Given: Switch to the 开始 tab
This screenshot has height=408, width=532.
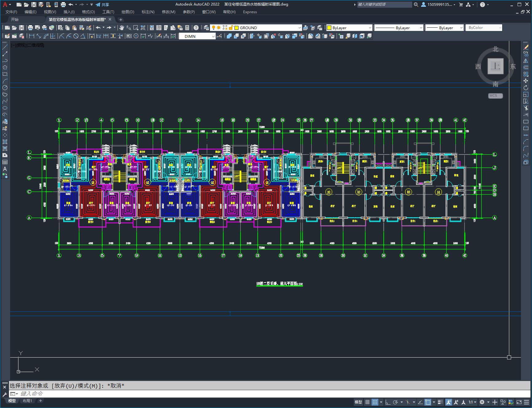Looking at the screenshot, I should (x=14, y=19).
